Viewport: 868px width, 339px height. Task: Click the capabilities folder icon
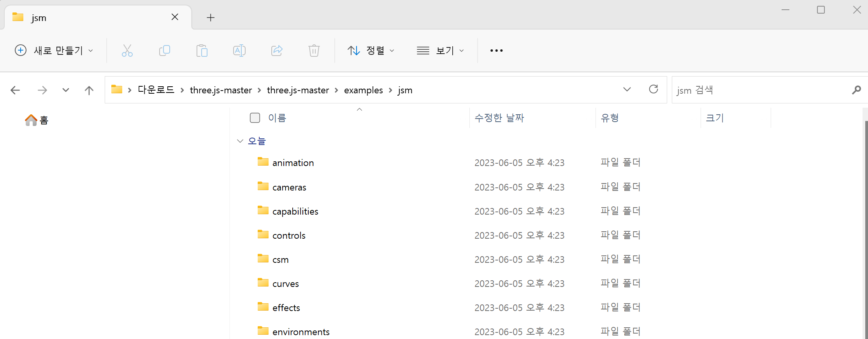tap(263, 210)
